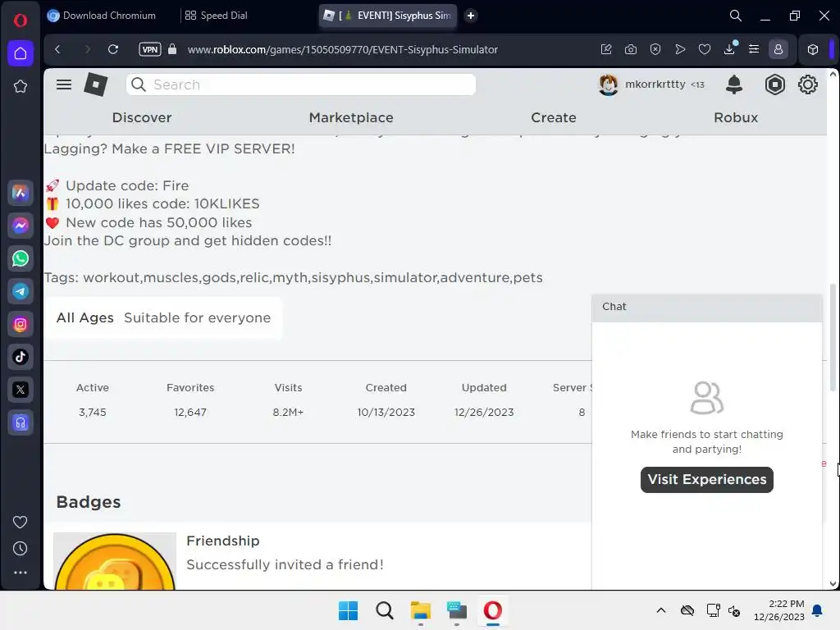Open the Opera home sidebar icon
Image resolution: width=840 pixels, height=630 pixels.
[21, 53]
